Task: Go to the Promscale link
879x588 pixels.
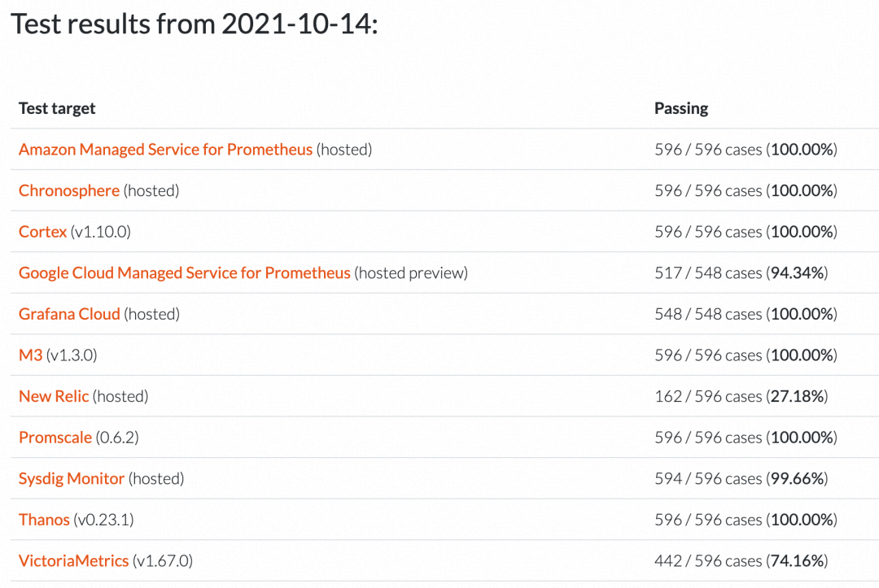Action: tap(55, 438)
